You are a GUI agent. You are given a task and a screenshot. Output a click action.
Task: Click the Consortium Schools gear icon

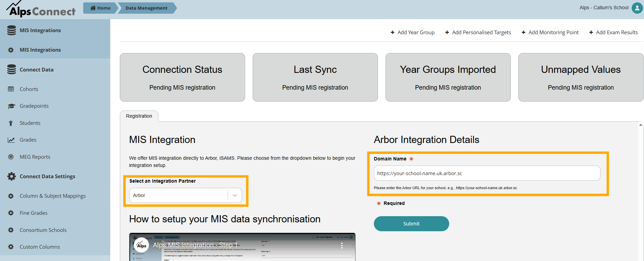(11, 230)
